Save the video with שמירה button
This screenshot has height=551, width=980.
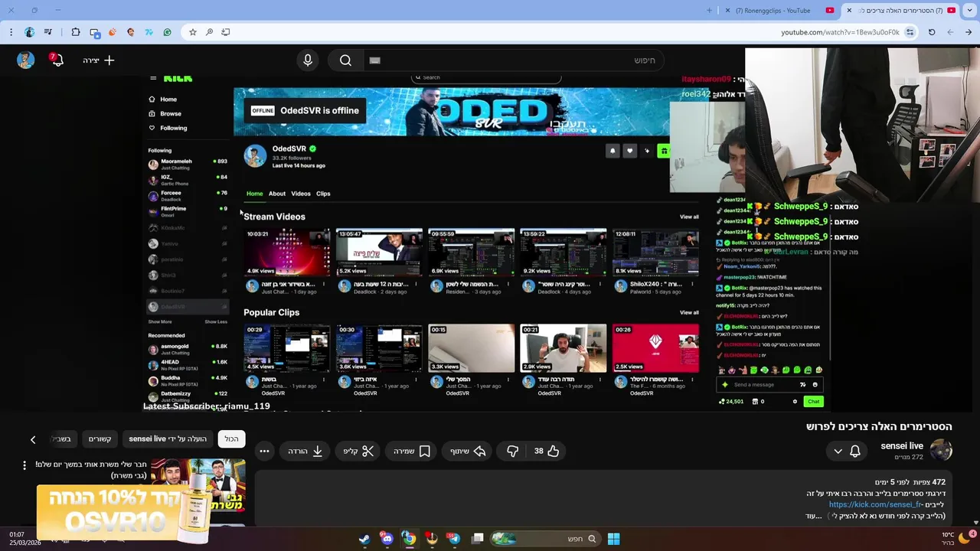pyautogui.click(x=412, y=452)
